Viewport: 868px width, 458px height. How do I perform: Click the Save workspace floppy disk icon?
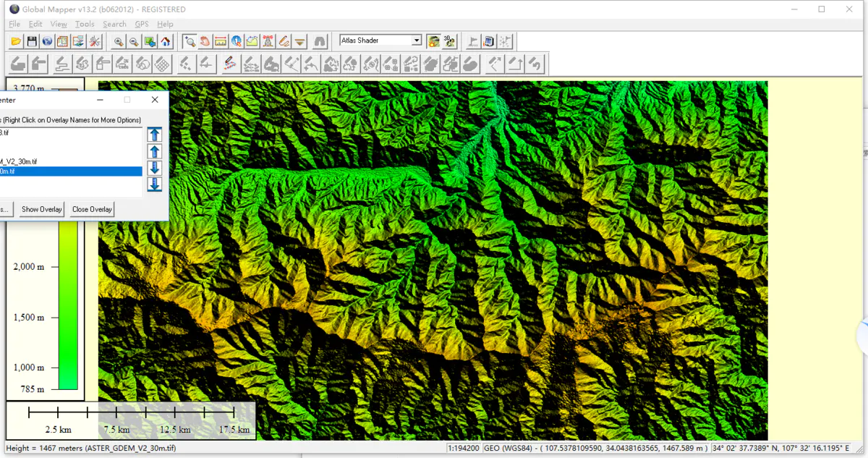tap(32, 41)
